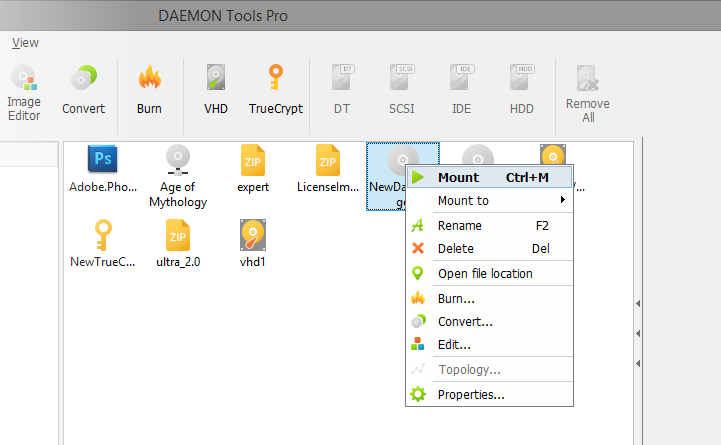Open the View menu
This screenshot has width=721, height=445.
[x=25, y=43]
